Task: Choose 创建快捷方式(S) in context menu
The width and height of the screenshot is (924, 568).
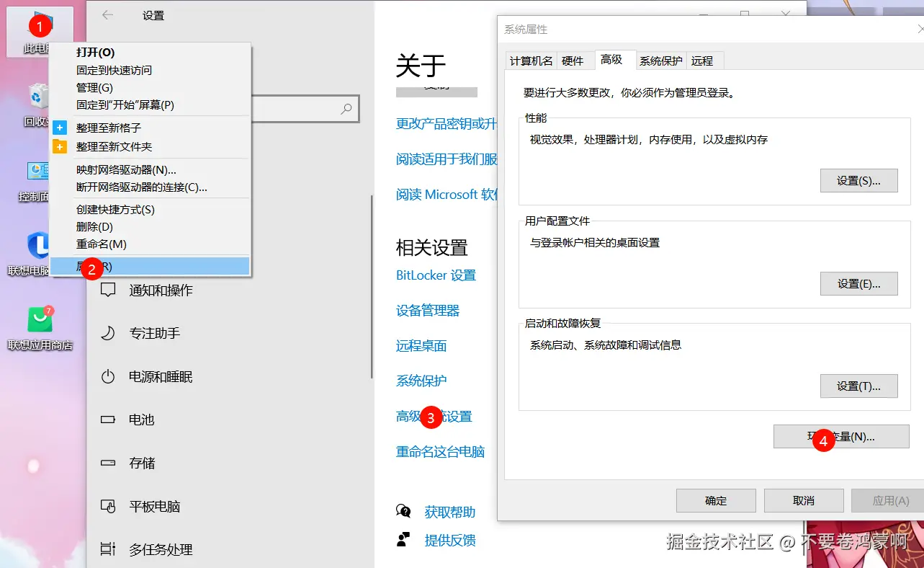Action: tap(150, 210)
